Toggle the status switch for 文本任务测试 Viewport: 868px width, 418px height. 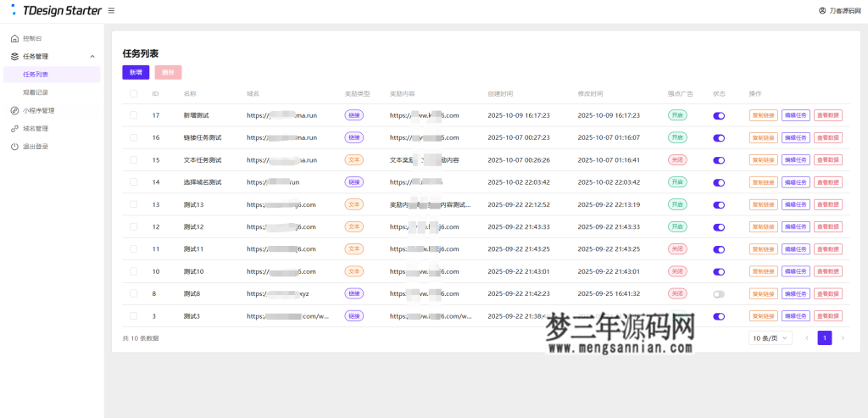[x=719, y=160]
